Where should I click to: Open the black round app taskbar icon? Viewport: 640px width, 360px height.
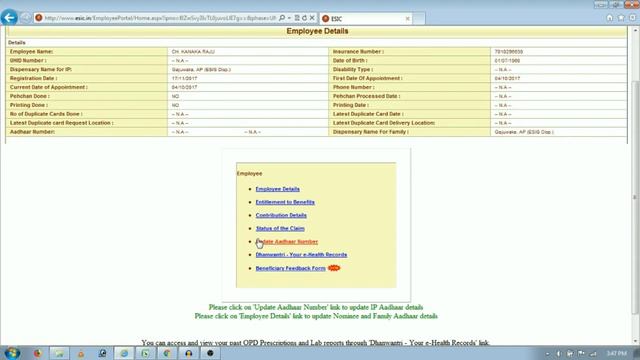(210, 353)
